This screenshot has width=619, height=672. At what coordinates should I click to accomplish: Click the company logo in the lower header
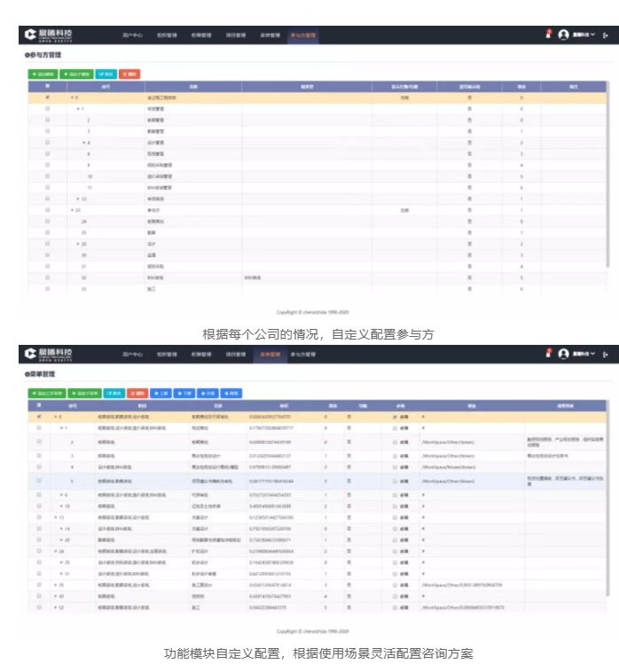point(51,354)
